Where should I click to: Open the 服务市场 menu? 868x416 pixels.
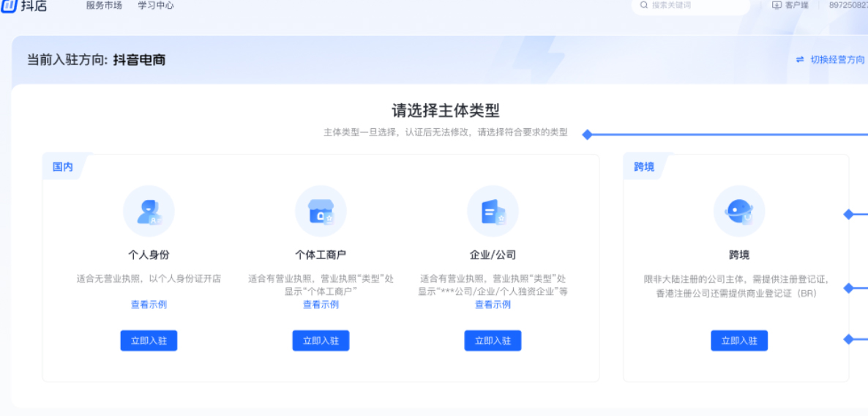104,6
